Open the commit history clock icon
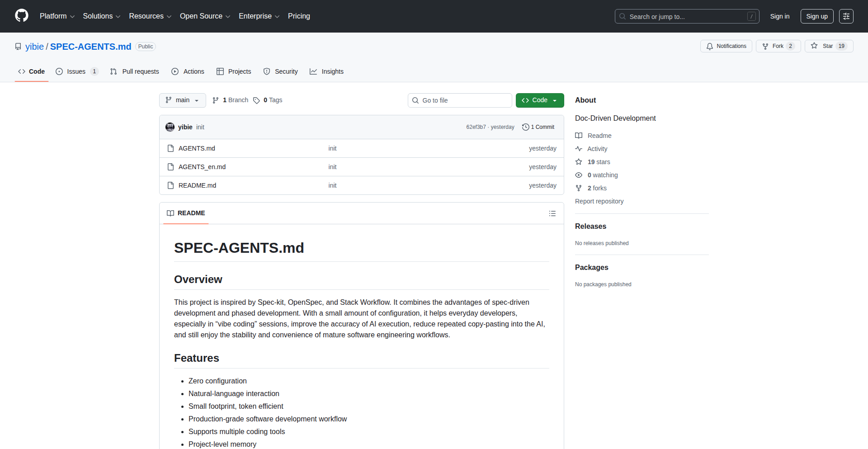 click(525, 127)
